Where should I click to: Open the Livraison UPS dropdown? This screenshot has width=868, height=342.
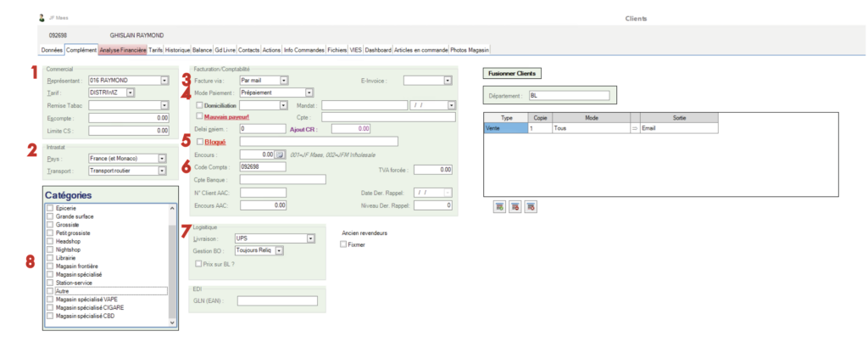pyautogui.click(x=311, y=238)
